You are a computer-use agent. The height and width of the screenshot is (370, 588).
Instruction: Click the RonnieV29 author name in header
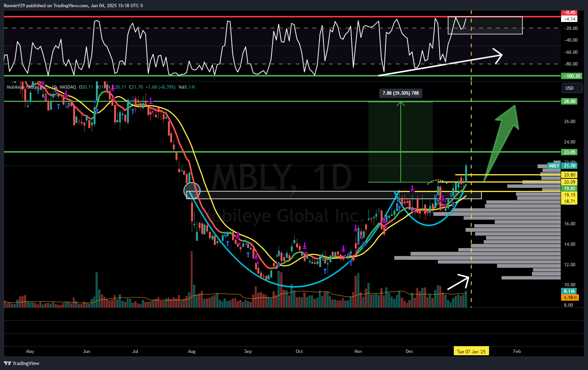14,6
